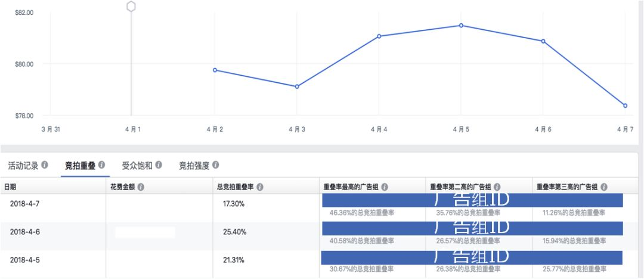Click info icon next to 竞拍重叠
Screen dimensions: 644x279
tap(101, 165)
